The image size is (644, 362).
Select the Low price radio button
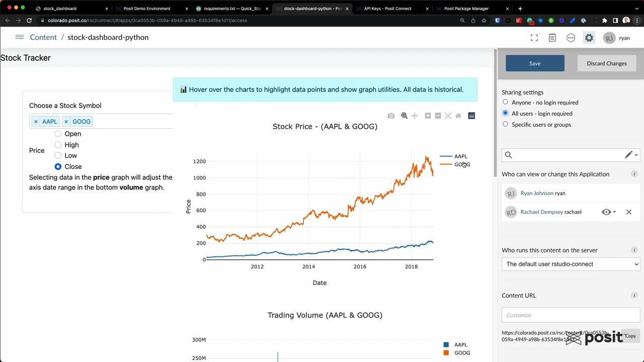click(x=58, y=156)
